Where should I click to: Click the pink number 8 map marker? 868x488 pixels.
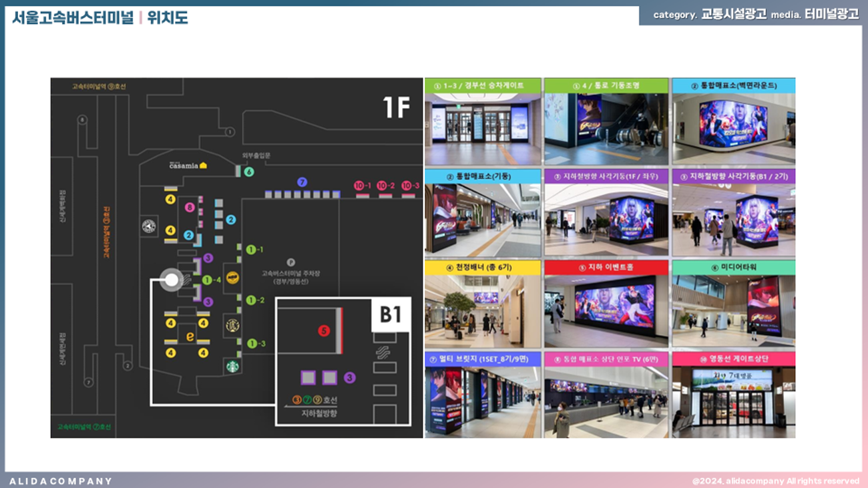190,208
